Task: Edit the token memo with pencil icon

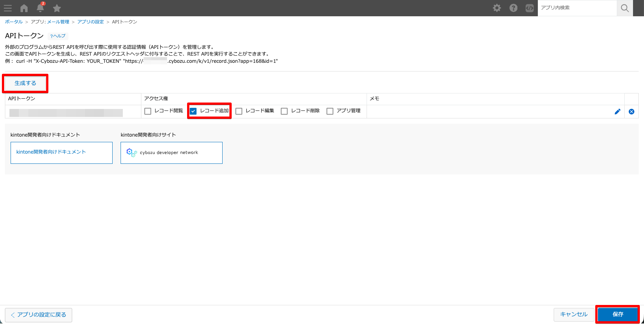Action: (618, 112)
